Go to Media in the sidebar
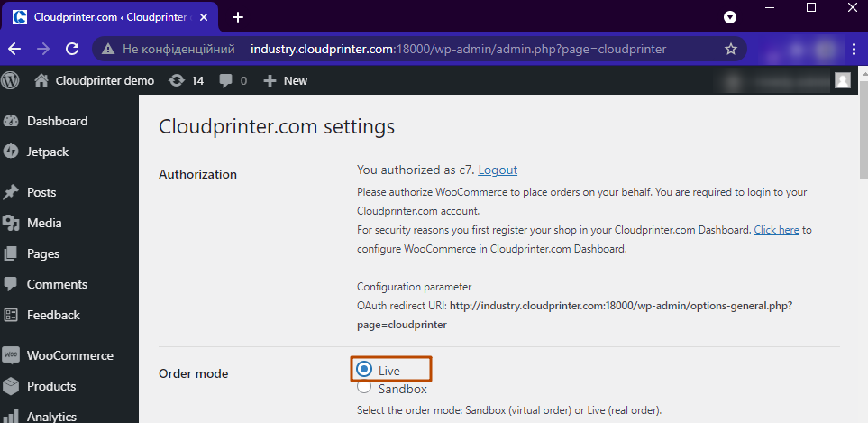Image resolution: width=868 pixels, height=423 pixels. [x=44, y=223]
